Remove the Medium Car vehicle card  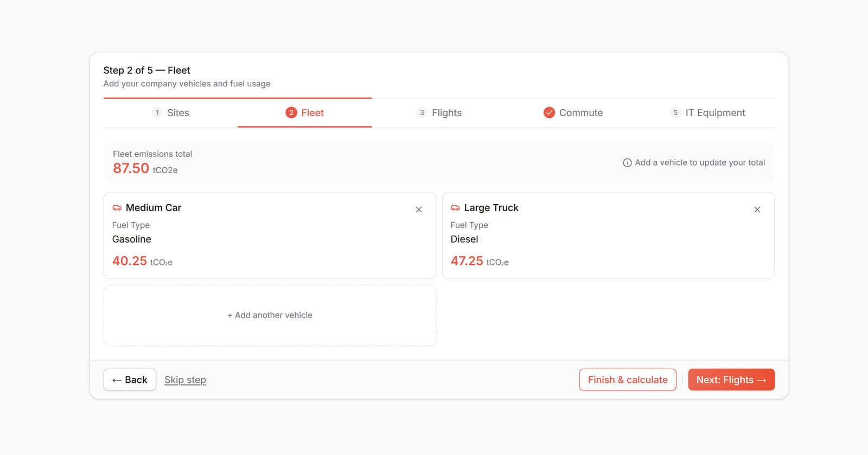(419, 210)
